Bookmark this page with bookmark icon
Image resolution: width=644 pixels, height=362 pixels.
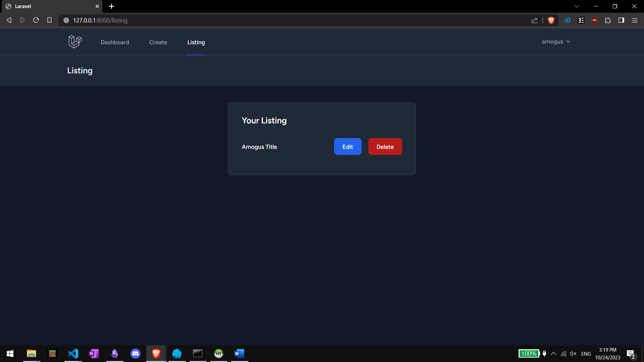coord(49,20)
